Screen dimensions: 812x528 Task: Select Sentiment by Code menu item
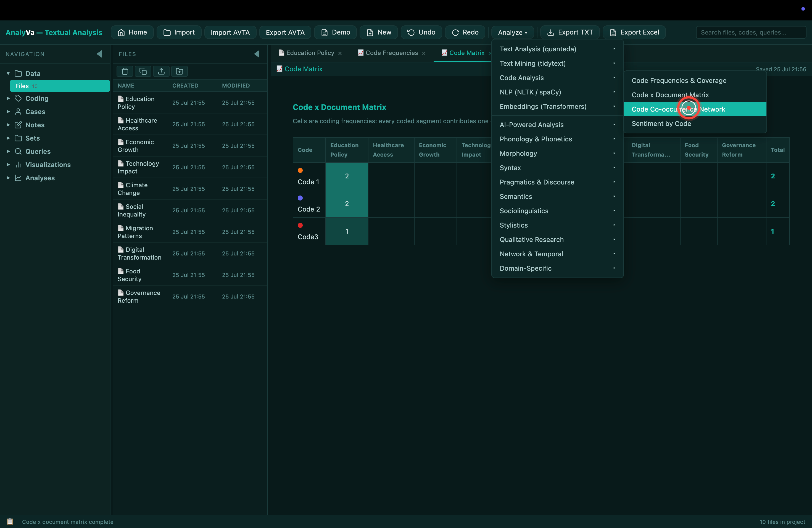(x=695, y=123)
